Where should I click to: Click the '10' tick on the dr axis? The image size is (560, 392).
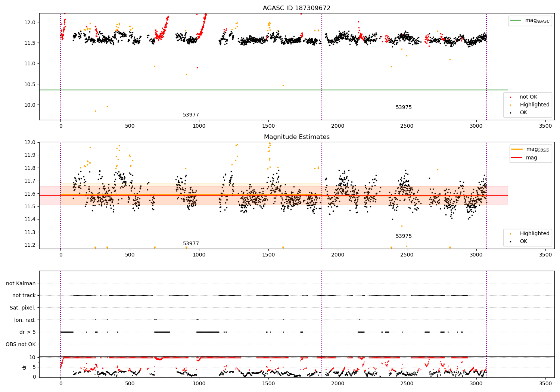pos(33,358)
